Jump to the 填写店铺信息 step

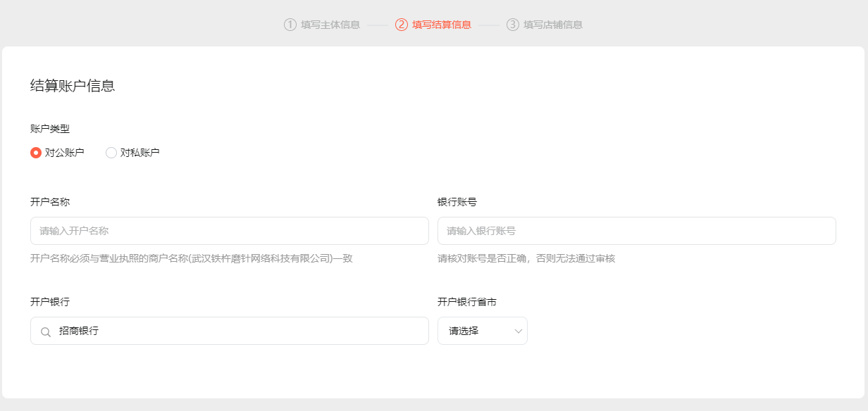click(x=553, y=25)
